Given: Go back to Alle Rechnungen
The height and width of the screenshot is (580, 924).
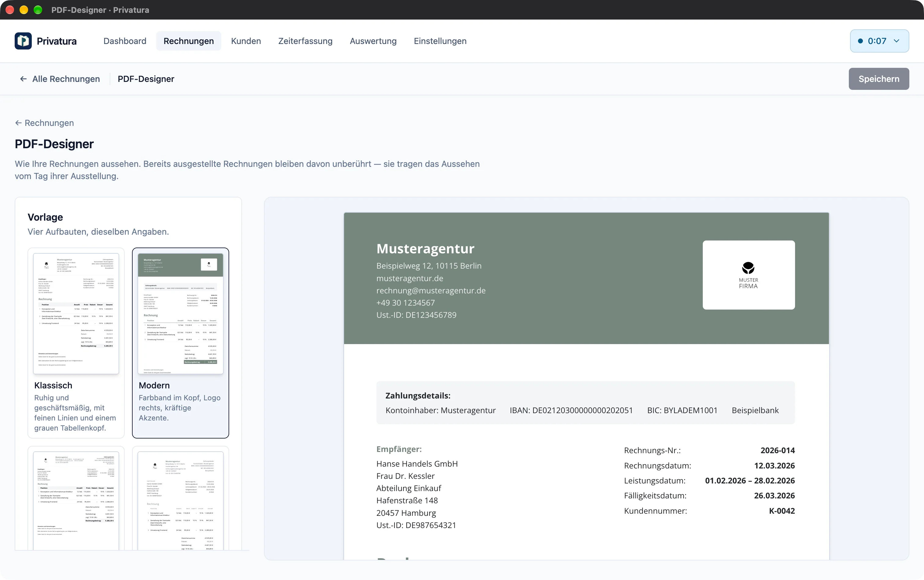Looking at the screenshot, I should (x=60, y=79).
